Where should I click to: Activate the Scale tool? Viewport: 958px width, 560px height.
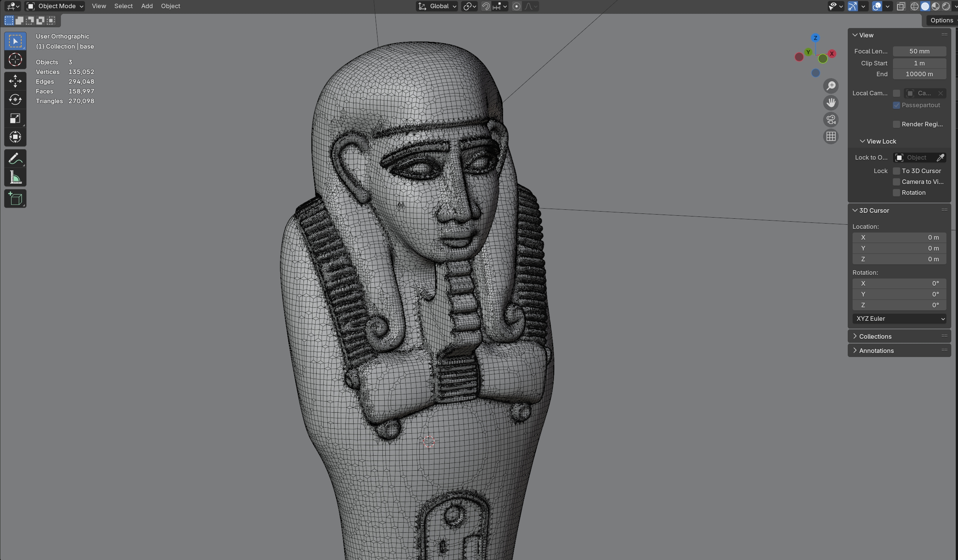[x=15, y=119]
